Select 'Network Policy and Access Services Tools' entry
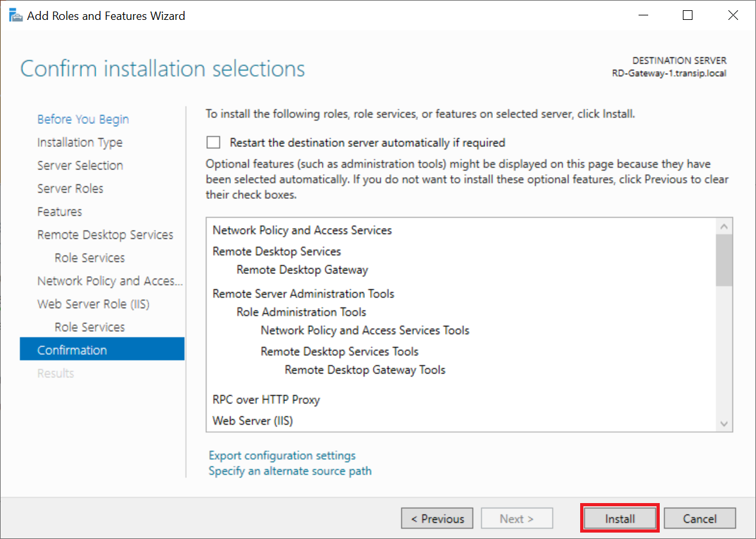756x539 pixels. pos(365,330)
